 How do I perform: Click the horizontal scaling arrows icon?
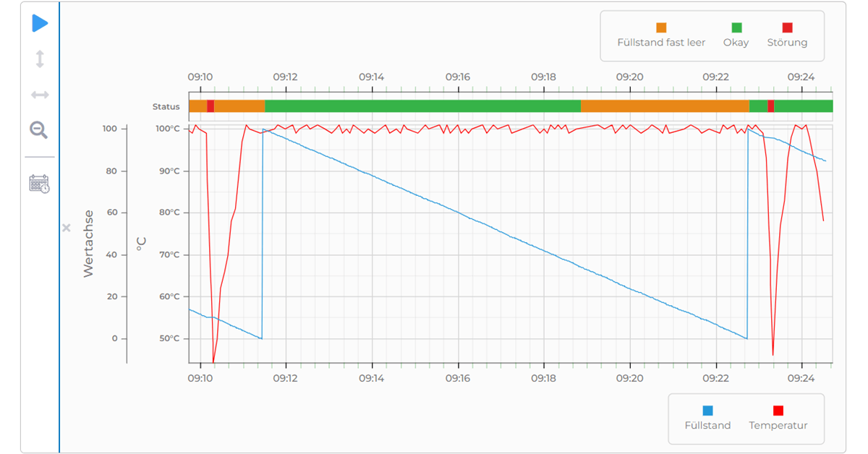pos(40,95)
